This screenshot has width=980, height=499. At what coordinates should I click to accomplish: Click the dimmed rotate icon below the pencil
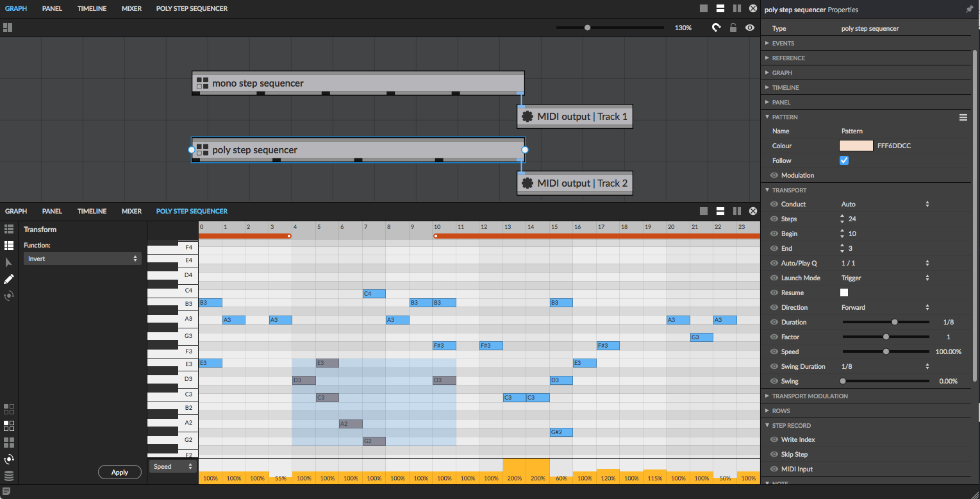tap(9, 296)
